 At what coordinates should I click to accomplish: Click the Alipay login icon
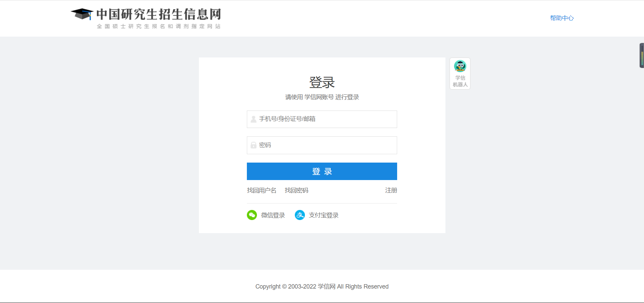(300, 215)
